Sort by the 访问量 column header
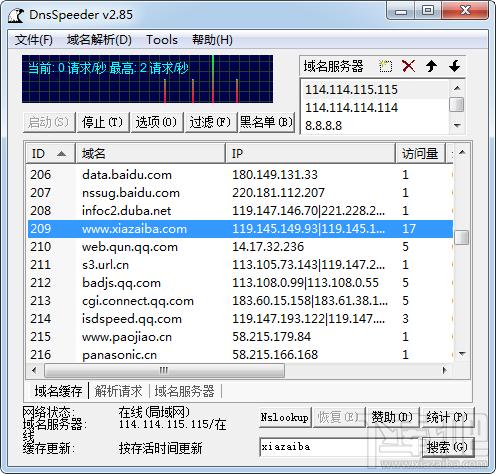 pos(421,154)
